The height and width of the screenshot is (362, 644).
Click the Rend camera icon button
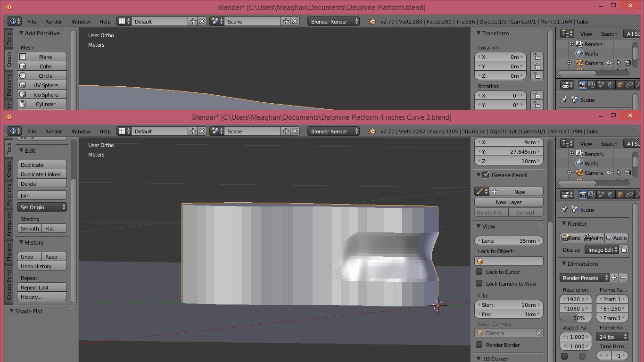(x=571, y=238)
